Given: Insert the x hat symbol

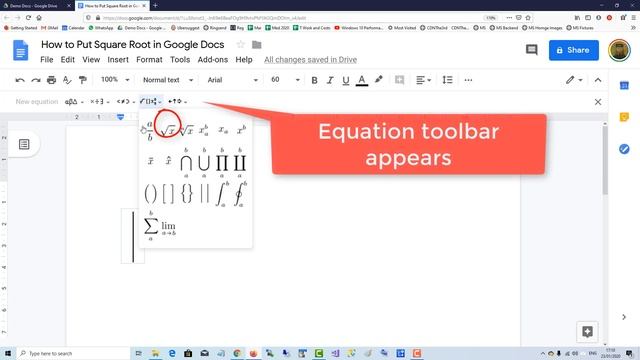Looking at the screenshot, I should [168, 160].
